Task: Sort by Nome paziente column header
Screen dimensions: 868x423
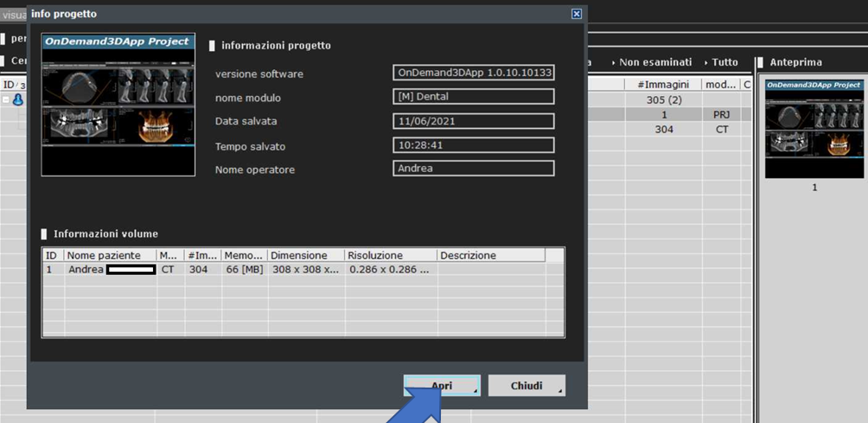Action: (x=110, y=255)
